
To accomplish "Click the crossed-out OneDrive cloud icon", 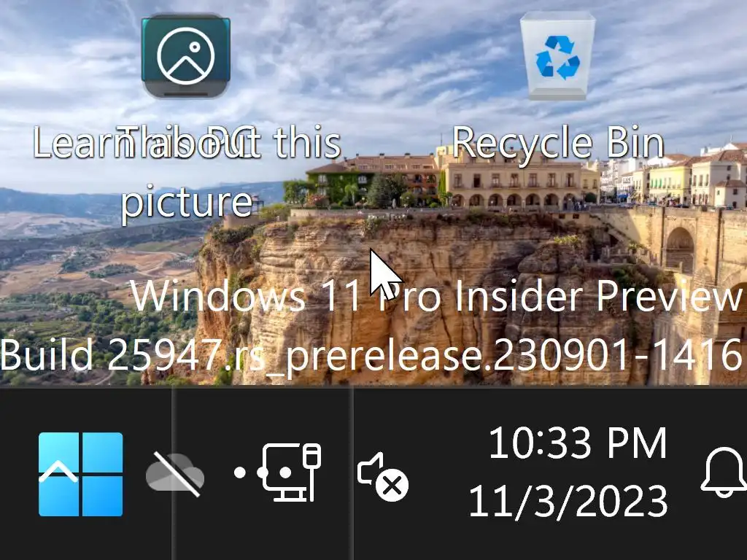I will click(x=175, y=474).
